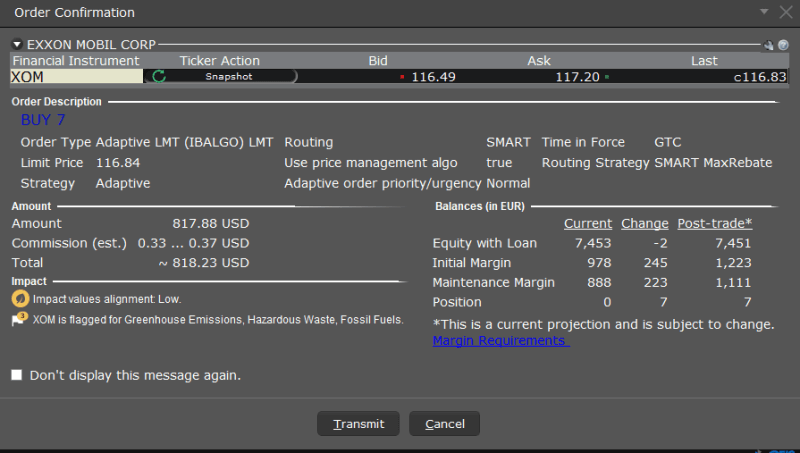Screen dimensions: 800x453
Task: Click the Financial Instrument column header
Action: click(x=76, y=61)
